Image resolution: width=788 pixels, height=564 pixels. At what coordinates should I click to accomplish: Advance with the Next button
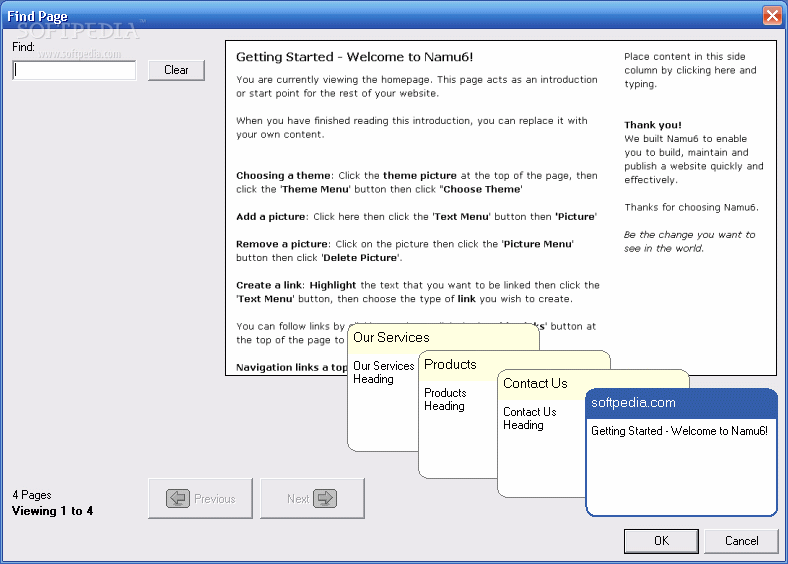coord(312,499)
